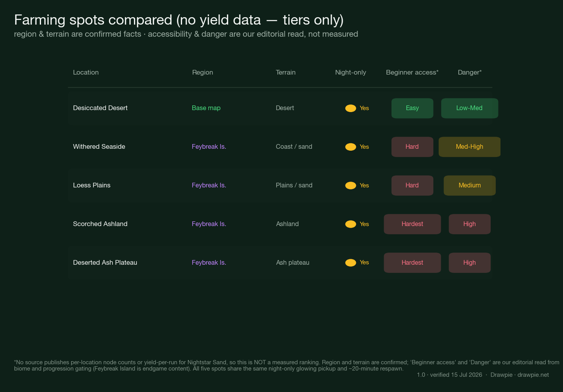The height and width of the screenshot is (392, 563).
Task: Select the Low-Med danger badge
Action: click(x=470, y=108)
